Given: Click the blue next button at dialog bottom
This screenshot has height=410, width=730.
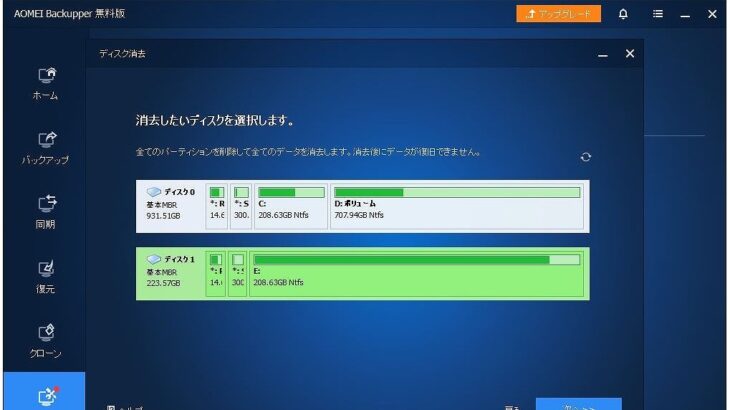Looking at the screenshot, I should [579, 404].
